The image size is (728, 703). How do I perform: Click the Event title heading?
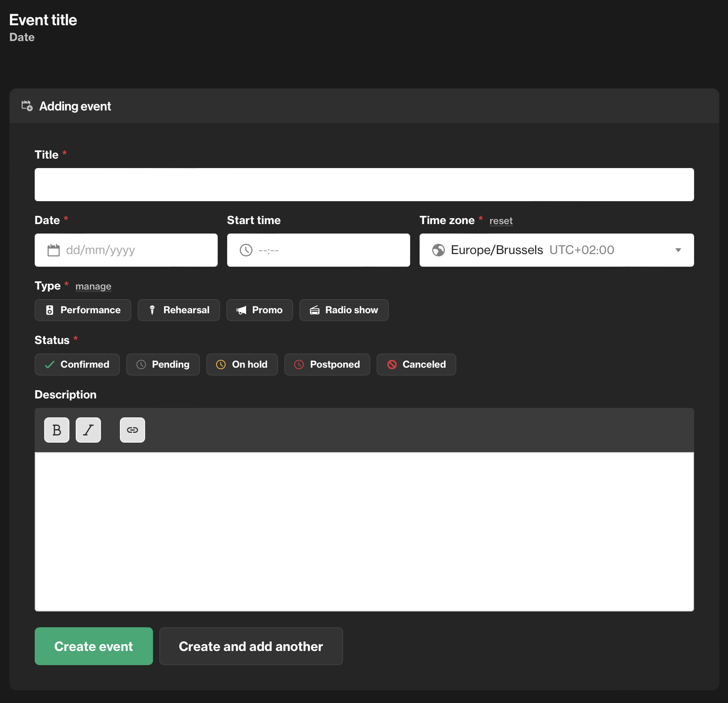43,20
